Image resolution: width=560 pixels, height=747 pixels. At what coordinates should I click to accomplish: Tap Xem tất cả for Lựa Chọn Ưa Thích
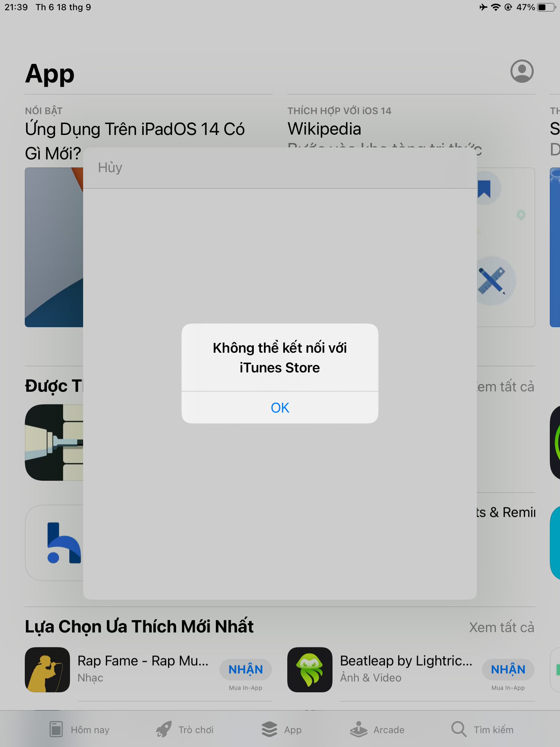pos(502,627)
